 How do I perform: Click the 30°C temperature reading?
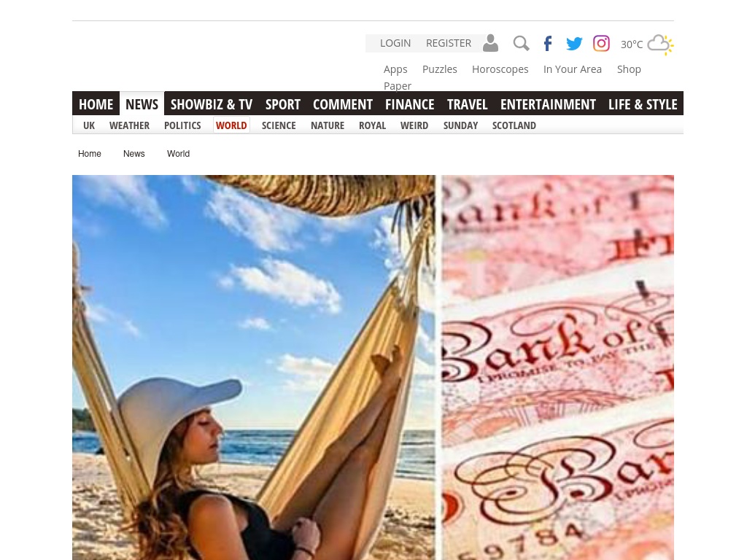pos(632,44)
